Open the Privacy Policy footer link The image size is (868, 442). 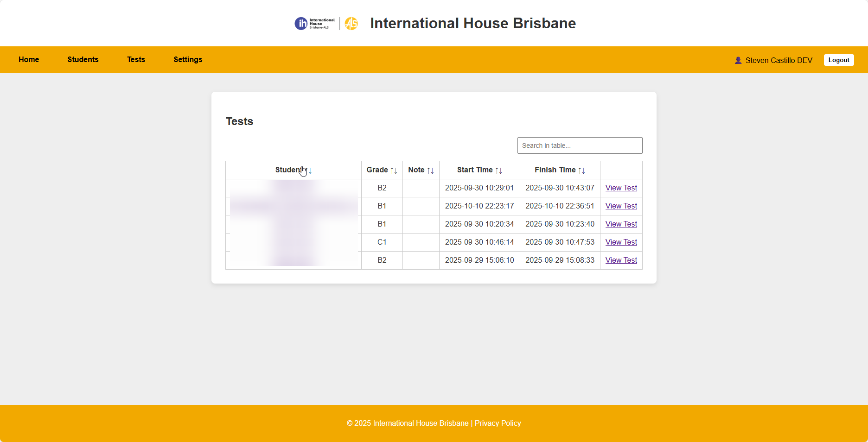coord(498,423)
